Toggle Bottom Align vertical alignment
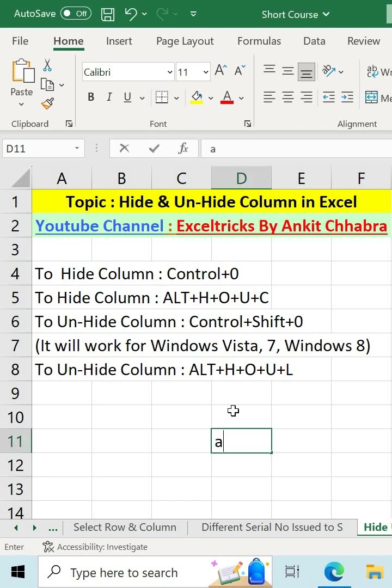Screen dimensions: 392x588 306,72
